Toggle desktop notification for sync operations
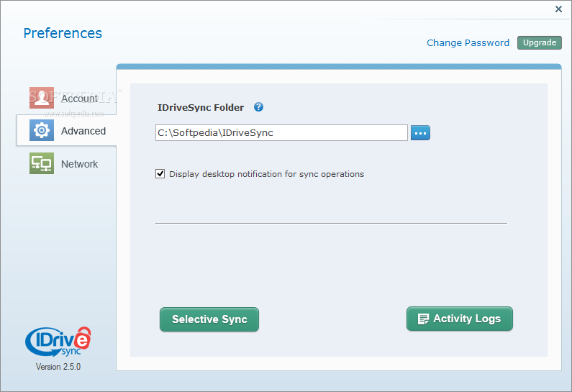This screenshot has width=572, height=392. [x=160, y=174]
